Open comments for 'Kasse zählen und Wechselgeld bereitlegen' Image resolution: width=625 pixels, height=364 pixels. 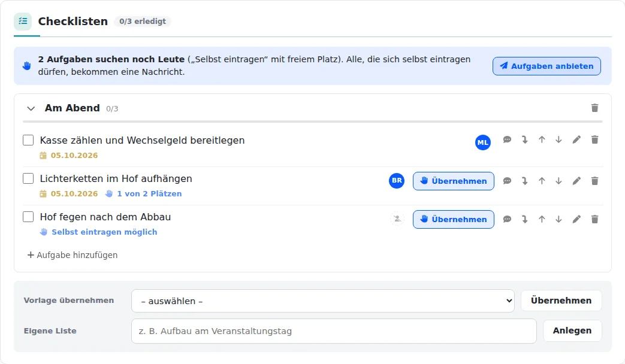[507, 139]
